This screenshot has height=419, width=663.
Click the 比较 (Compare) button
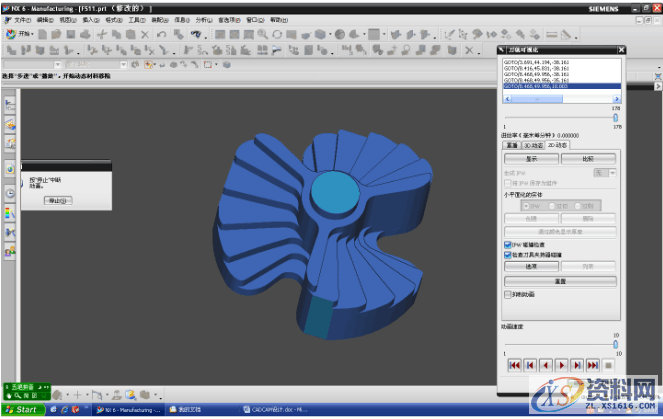pos(588,158)
